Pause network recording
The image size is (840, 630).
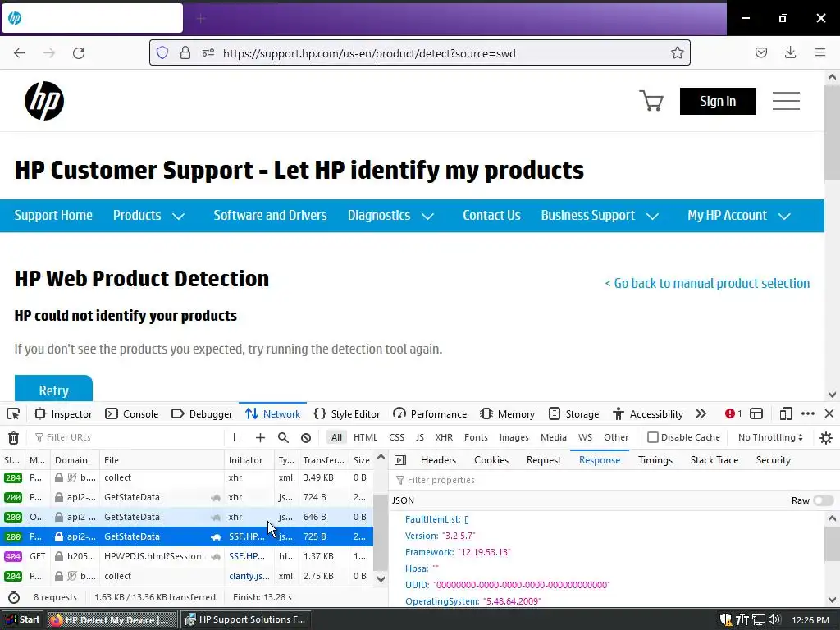tap(237, 438)
